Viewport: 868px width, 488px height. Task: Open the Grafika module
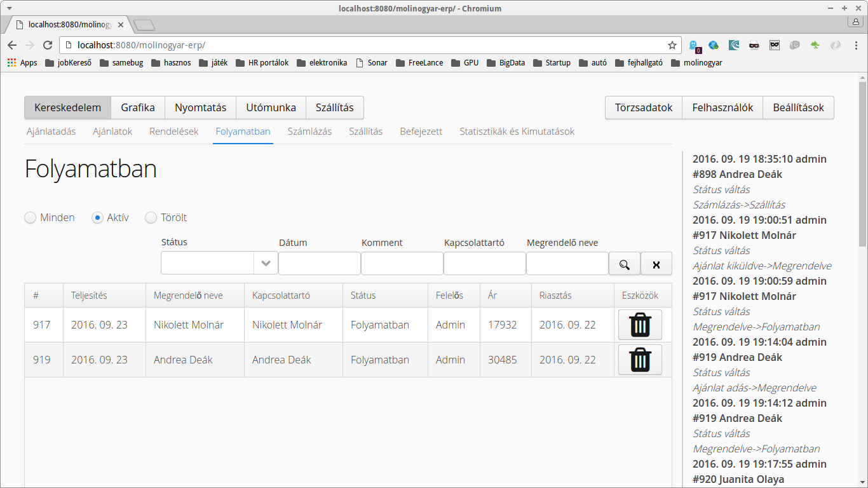tap(138, 107)
